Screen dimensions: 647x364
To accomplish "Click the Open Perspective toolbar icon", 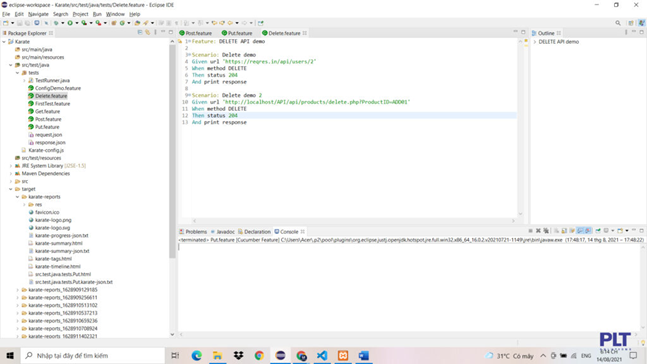I will [631, 23].
